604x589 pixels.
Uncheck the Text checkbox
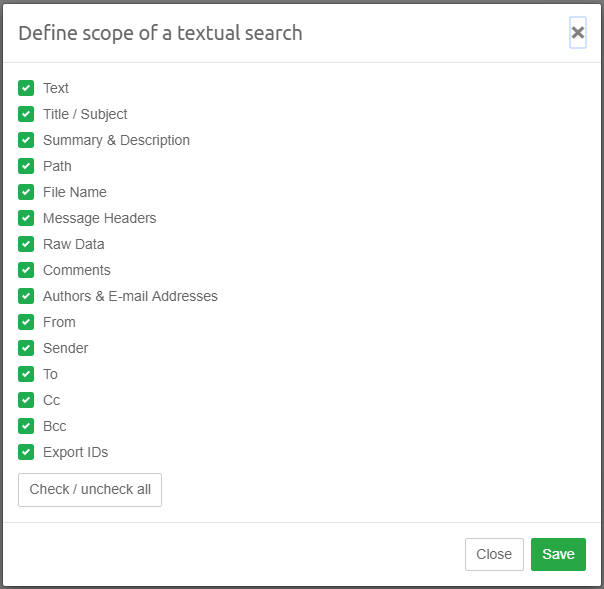[26, 88]
